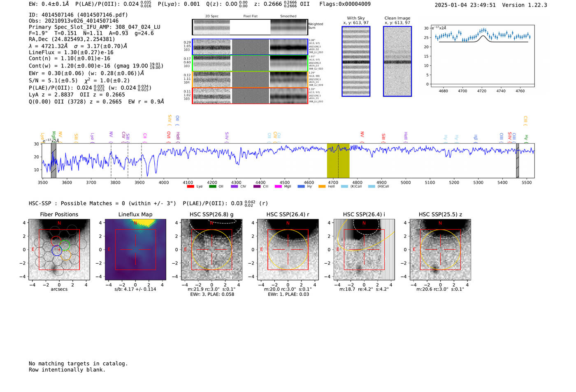This screenshot has height=392, width=576.
Task: Select the blue-bordered 2D spectrum row
Action: click(250, 47)
